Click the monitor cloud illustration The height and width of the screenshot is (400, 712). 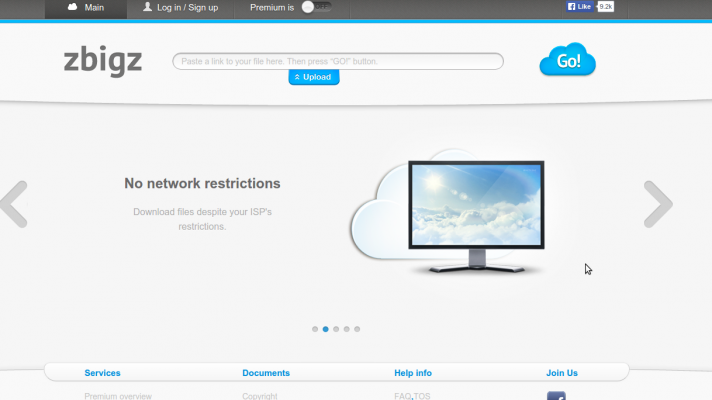pos(448,212)
